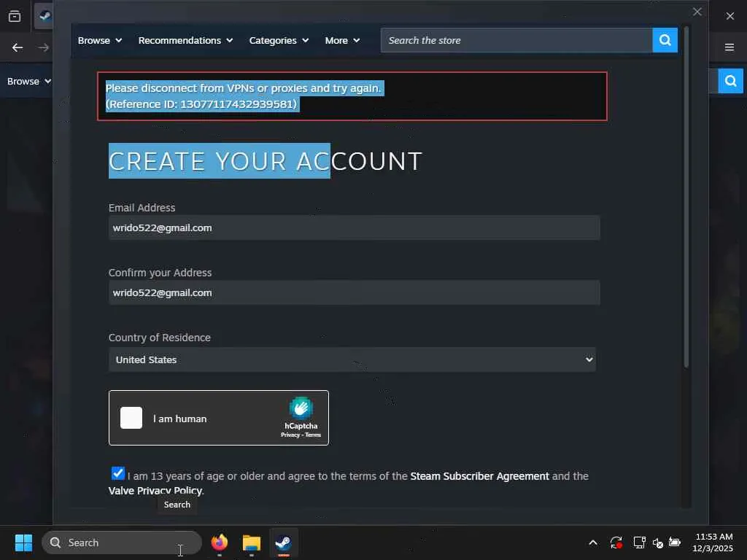
Task: Open the Country of Residence dropdown
Action: tap(352, 359)
